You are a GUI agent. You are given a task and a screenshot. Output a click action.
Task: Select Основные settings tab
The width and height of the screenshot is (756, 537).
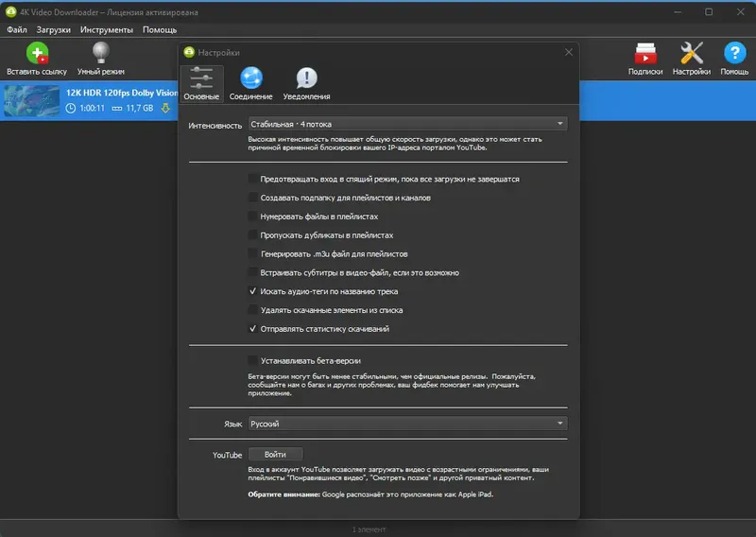pyautogui.click(x=201, y=83)
